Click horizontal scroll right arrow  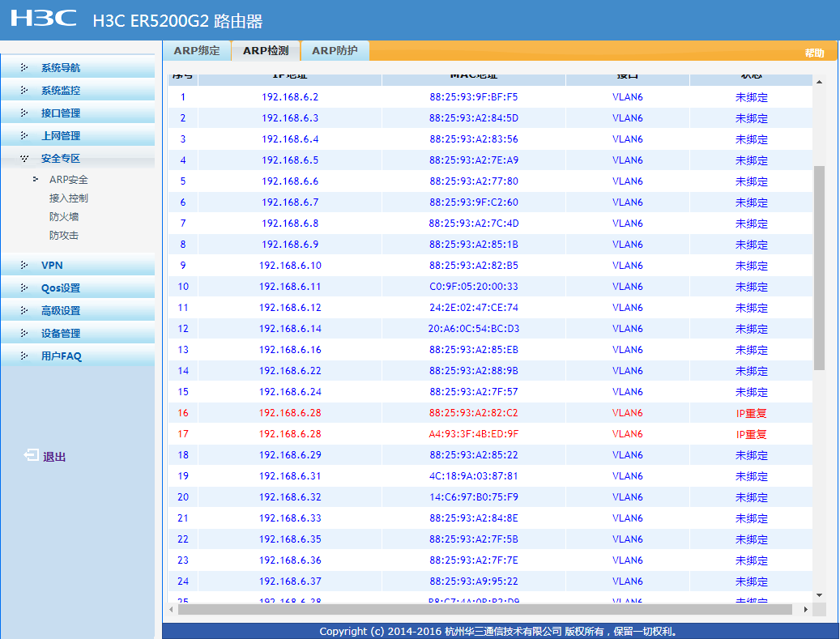(x=805, y=609)
